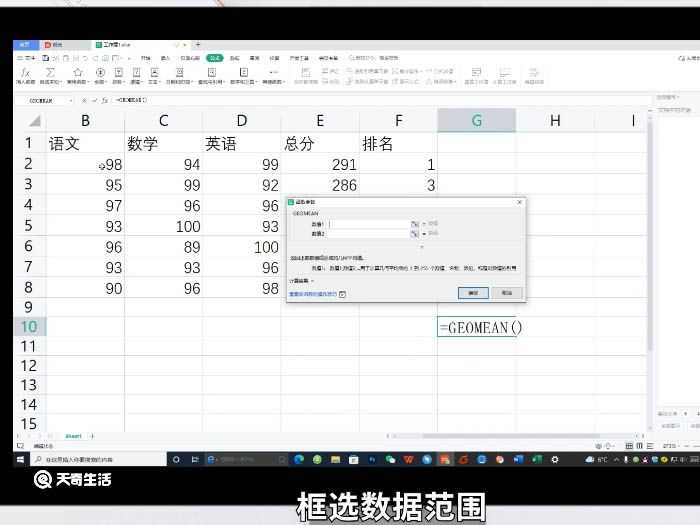Open the blue function help link in dialog
Viewport: 700px width, 525px height.
point(313,294)
